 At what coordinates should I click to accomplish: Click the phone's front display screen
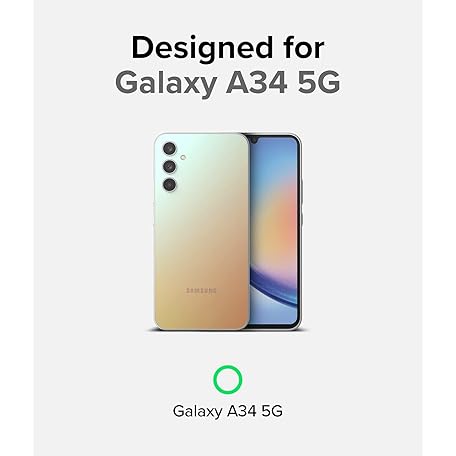tap(274, 230)
